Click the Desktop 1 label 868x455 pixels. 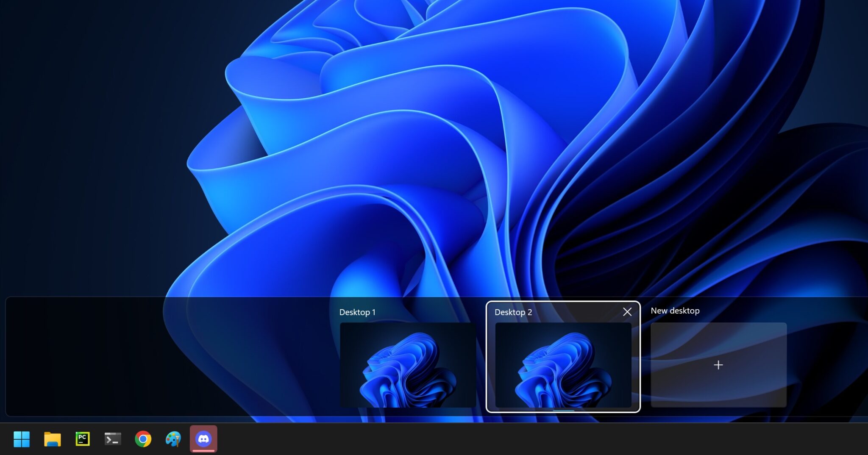358,312
